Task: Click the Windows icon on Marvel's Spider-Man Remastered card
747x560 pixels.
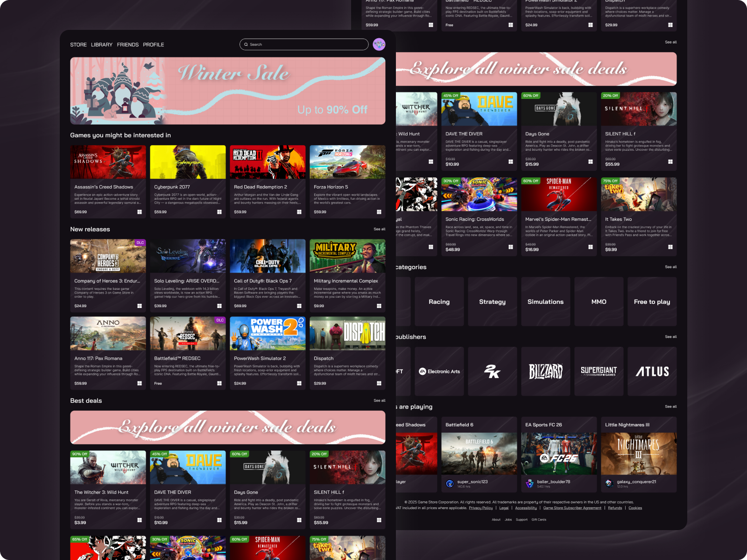Action: click(591, 247)
